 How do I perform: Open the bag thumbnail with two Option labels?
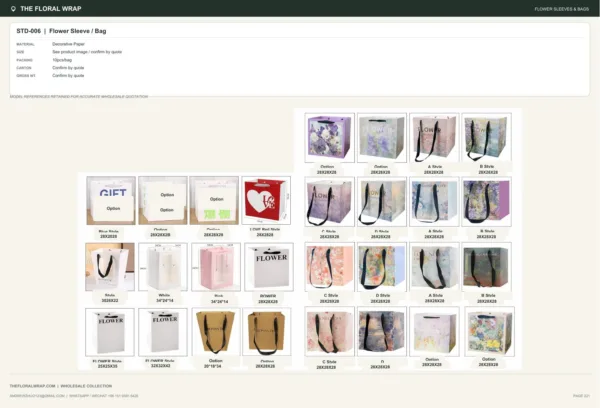coord(163,200)
